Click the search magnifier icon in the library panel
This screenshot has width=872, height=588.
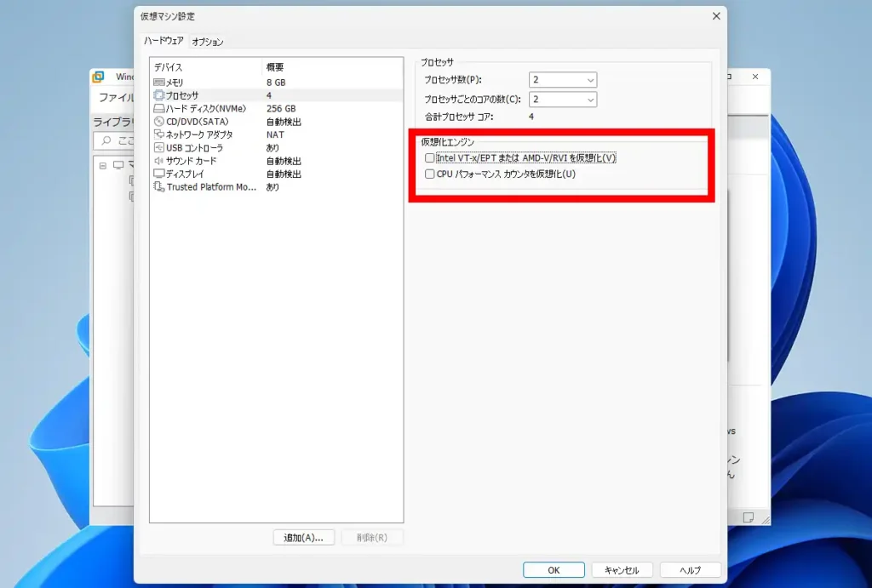(x=106, y=140)
